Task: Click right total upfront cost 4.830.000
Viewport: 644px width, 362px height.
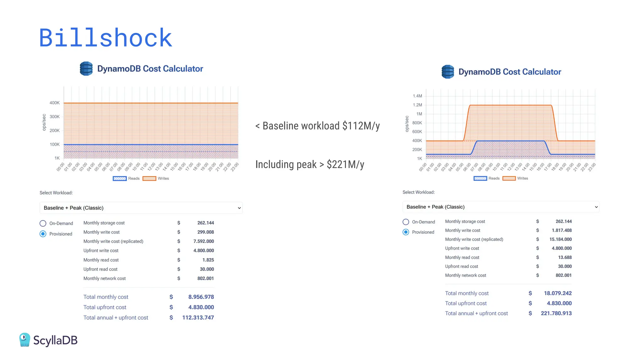Action: point(559,303)
